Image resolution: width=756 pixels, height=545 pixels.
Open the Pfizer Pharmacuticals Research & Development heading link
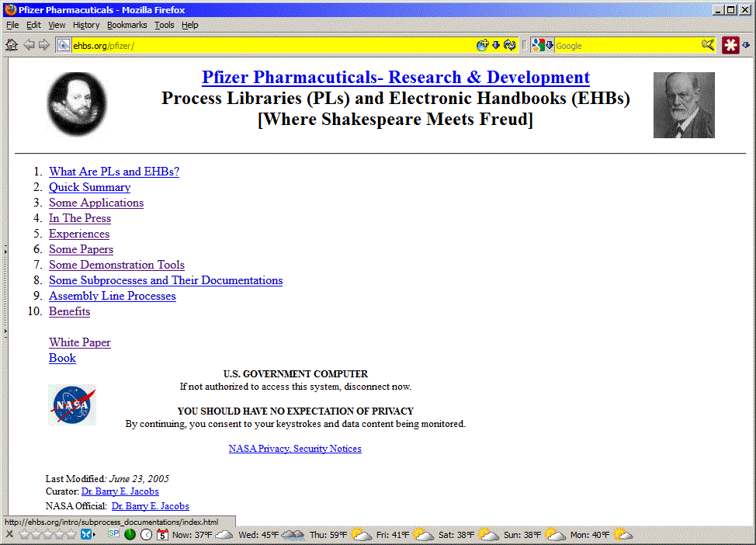pos(395,77)
